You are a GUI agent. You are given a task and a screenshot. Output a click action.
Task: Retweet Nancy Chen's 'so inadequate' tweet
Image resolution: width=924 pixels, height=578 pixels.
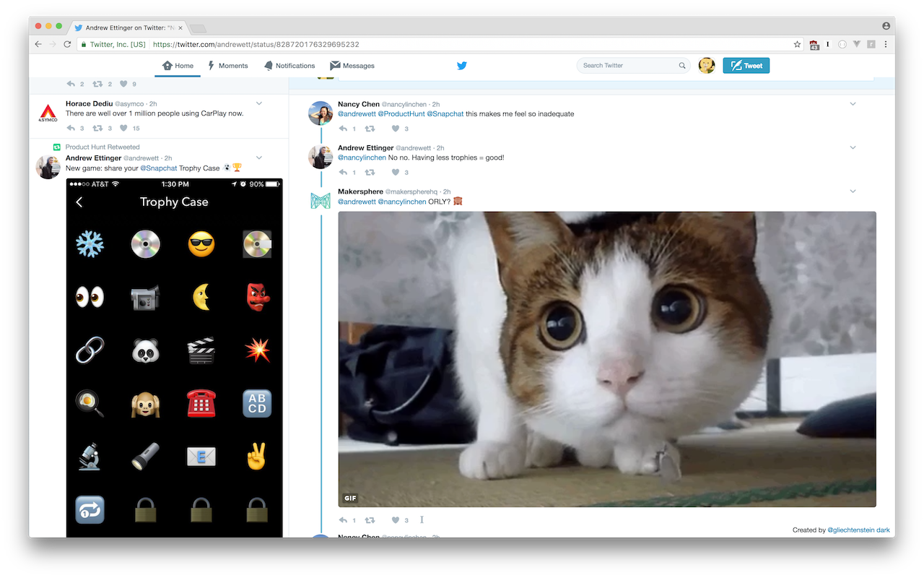(370, 129)
